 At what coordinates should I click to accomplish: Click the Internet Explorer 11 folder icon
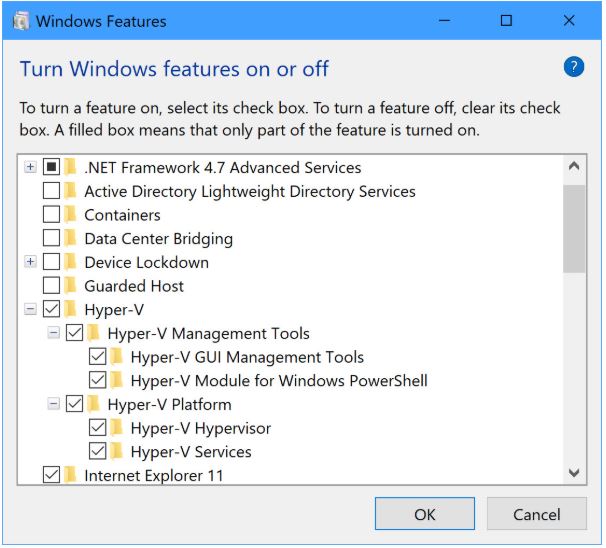pyautogui.click(x=70, y=475)
